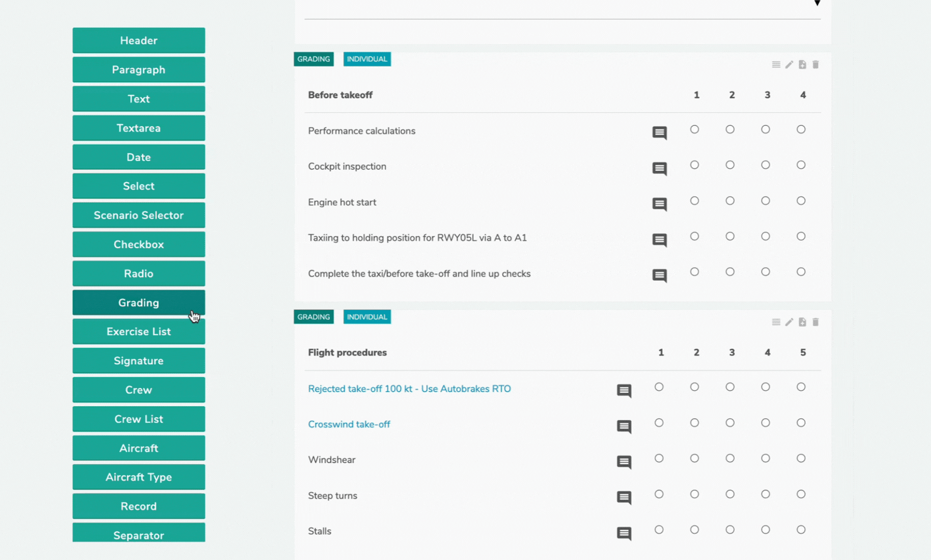
Task: Edit the Before takeoff grading block
Action: click(789, 65)
